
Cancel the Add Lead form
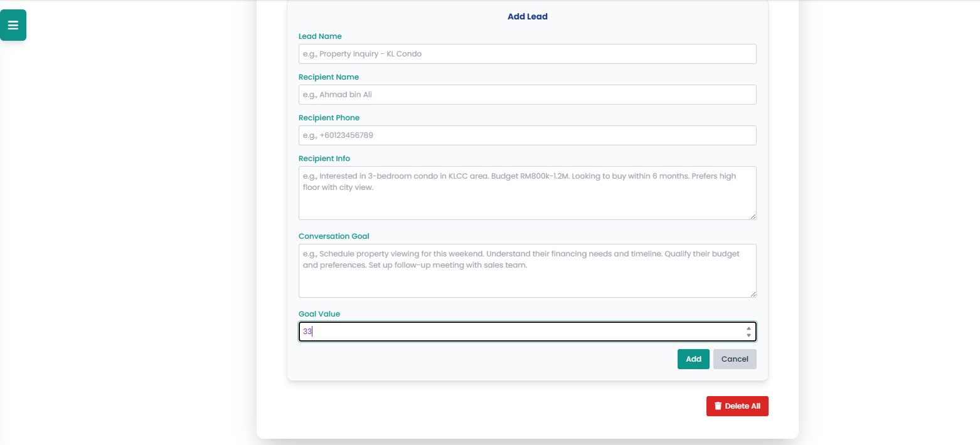pyautogui.click(x=734, y=359)
